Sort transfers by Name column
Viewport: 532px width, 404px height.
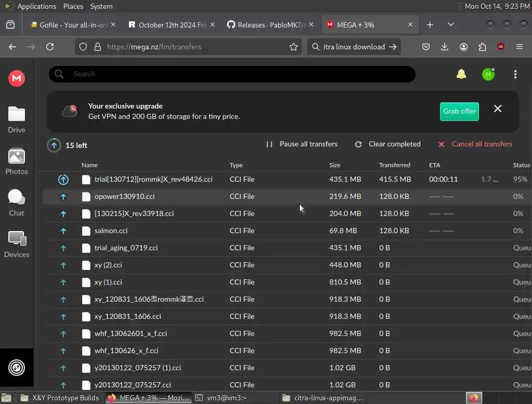(89, 165)
